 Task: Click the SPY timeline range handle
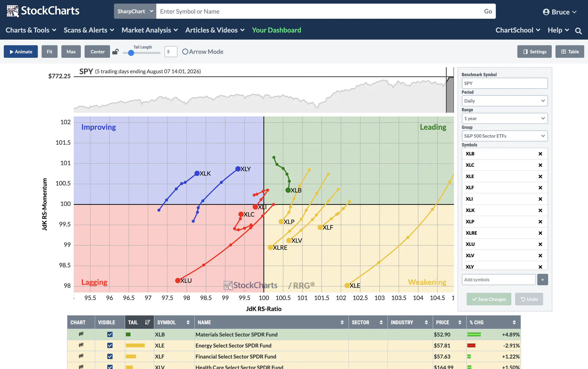(450, 90)
